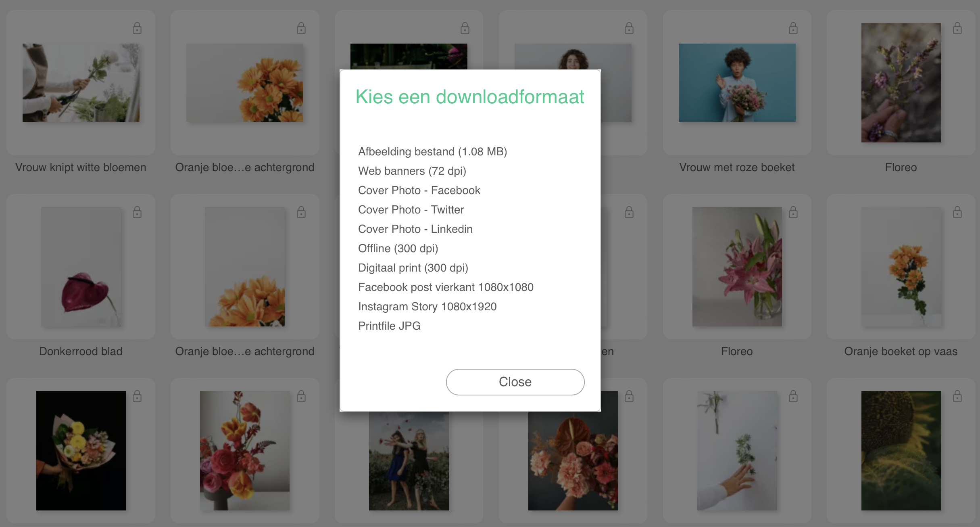The image size is (980, 527).
Task: Choose Afbeelding bestand (1.08 MB) download
Action: (x=432, y=152)
